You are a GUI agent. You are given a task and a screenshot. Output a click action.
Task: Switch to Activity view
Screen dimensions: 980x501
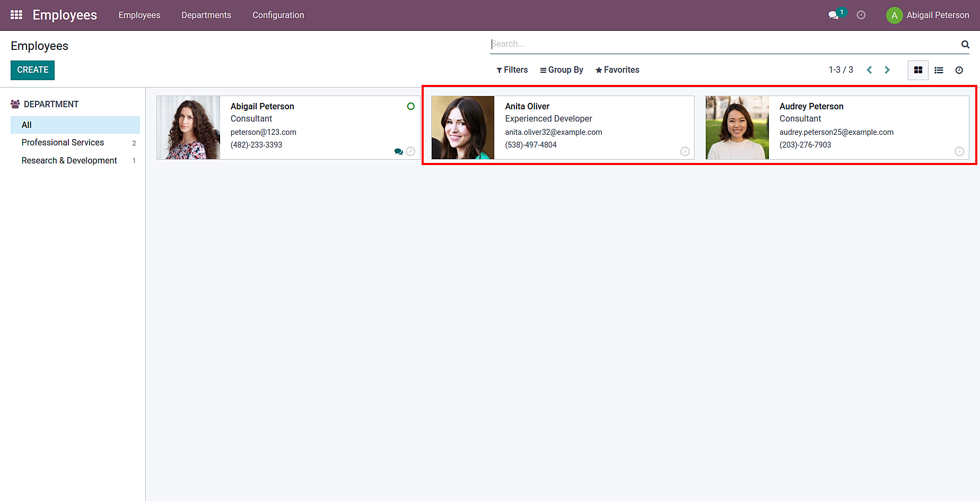(x=959, y=70)
